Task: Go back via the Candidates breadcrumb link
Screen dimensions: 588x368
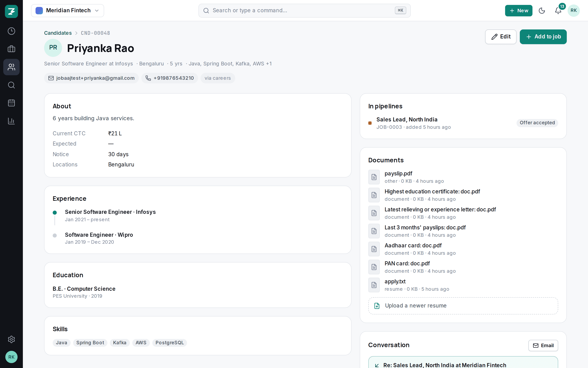Action: (x=58, y=33)
